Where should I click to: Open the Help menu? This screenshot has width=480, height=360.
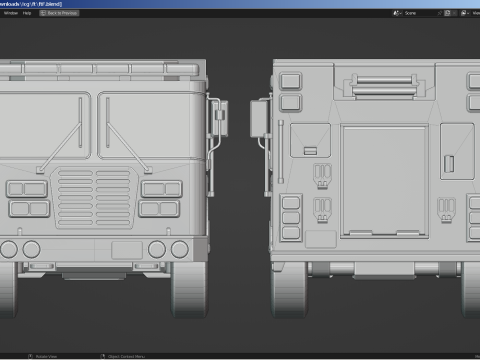27,13
